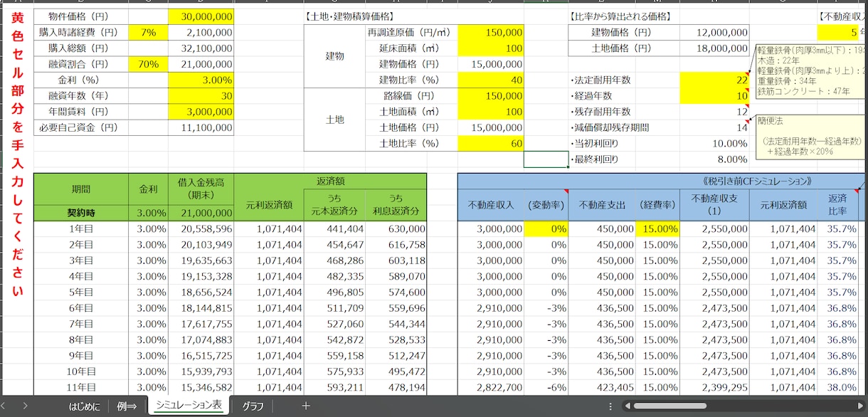Click the (経費率) column header

pos(657,205)
